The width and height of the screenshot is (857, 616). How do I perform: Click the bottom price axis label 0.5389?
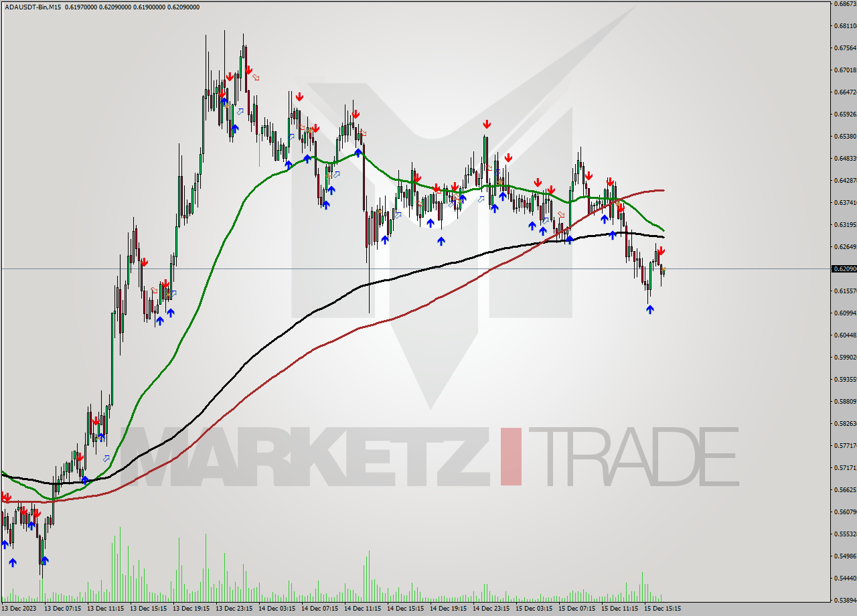pos(846,600)
